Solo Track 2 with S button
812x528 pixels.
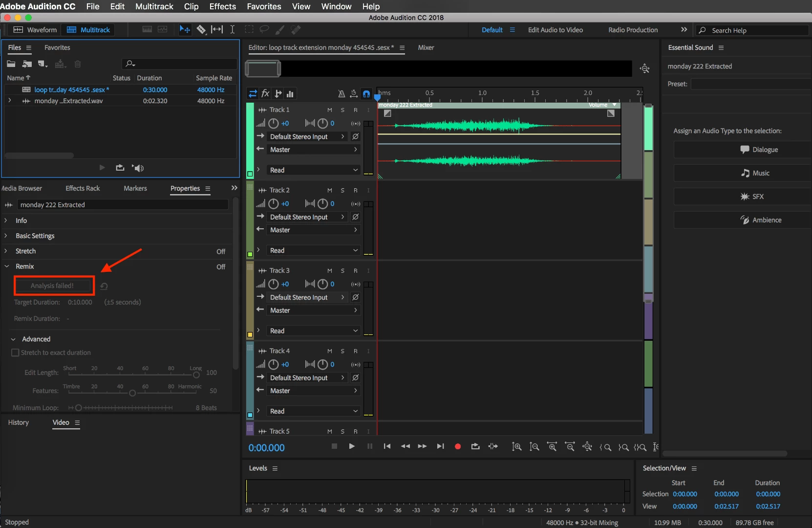coord(342,190)
